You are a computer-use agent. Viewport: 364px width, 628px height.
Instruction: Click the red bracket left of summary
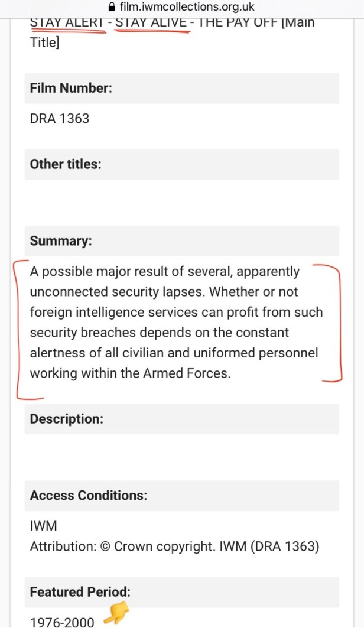18,331
